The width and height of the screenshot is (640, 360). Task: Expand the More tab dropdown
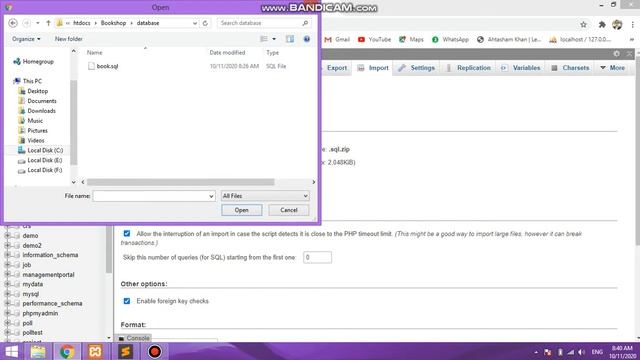613,68
